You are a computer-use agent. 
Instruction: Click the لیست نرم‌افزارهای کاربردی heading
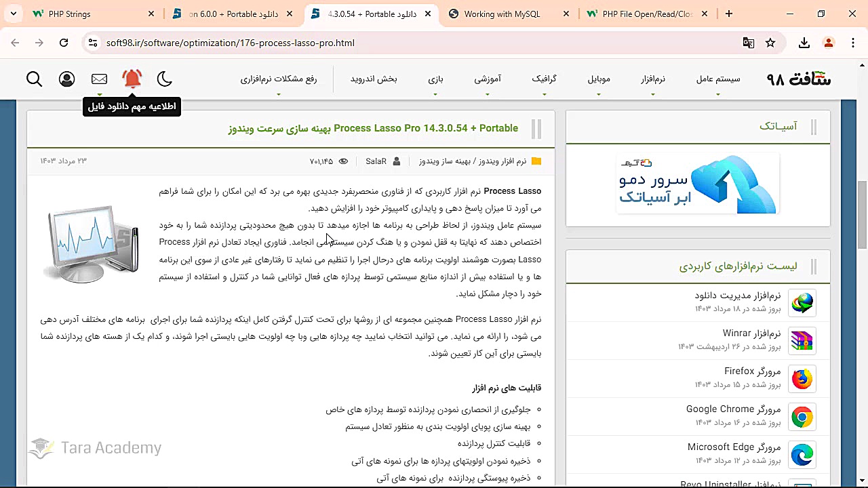pos(738,266)
